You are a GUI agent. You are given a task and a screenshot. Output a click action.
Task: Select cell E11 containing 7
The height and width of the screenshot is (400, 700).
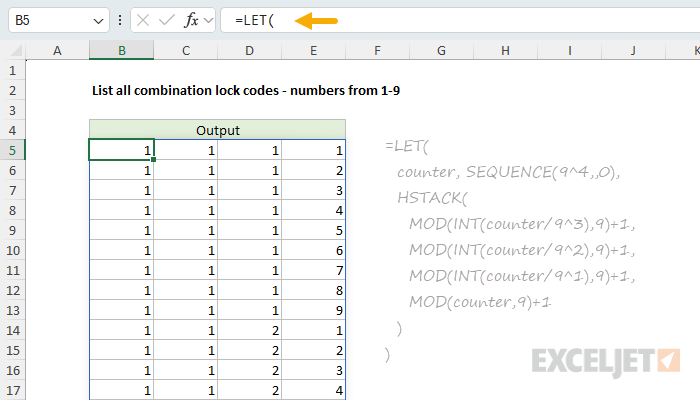pyautogui.click(x=313, y=271)
